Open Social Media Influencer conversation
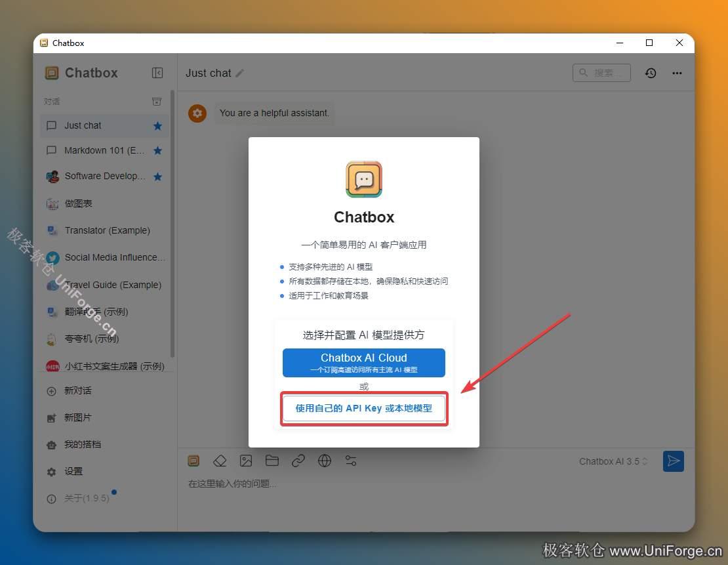 (x=105, y=257)
